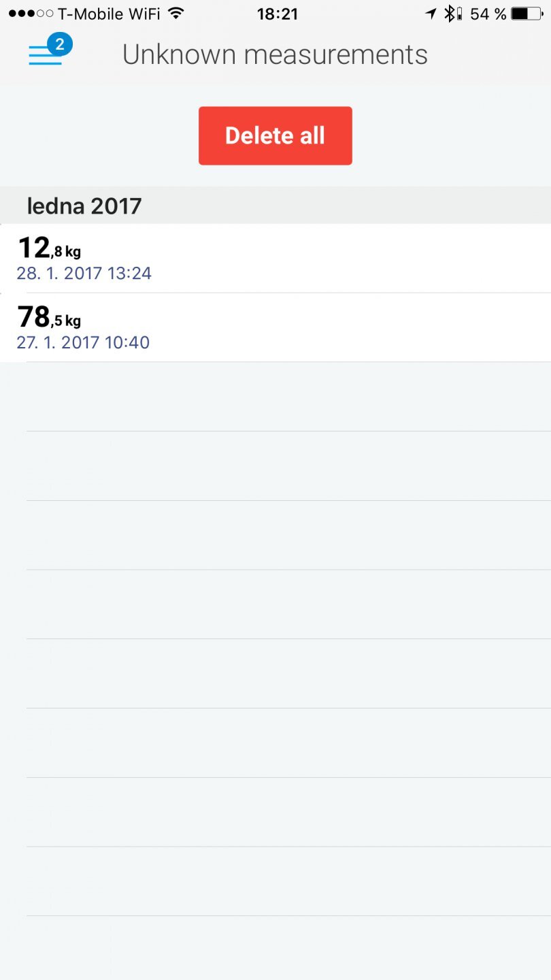The height and width of the screenshot is (980, 551).
Task: Tap the cellular signal strength dots
Action: click(31, 14)
